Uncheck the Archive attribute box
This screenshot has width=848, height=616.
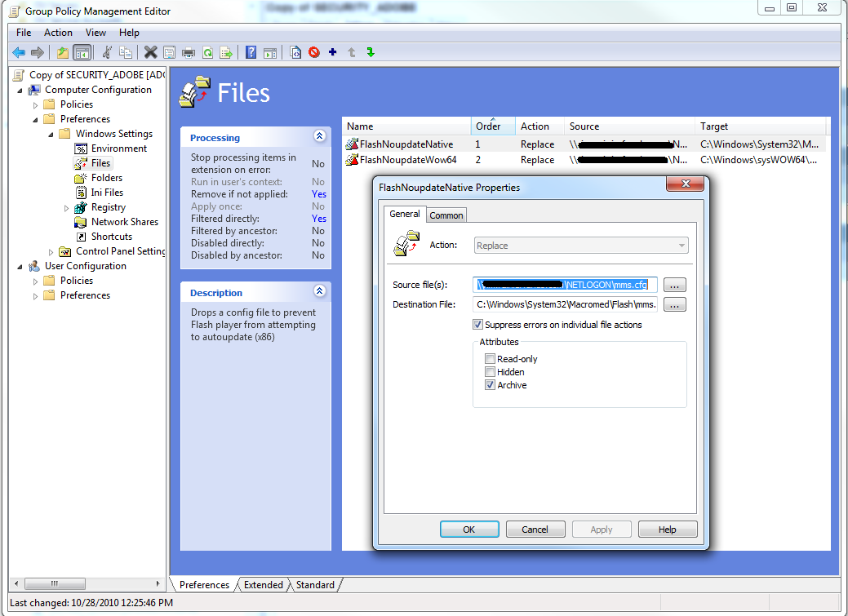(490, 384)
